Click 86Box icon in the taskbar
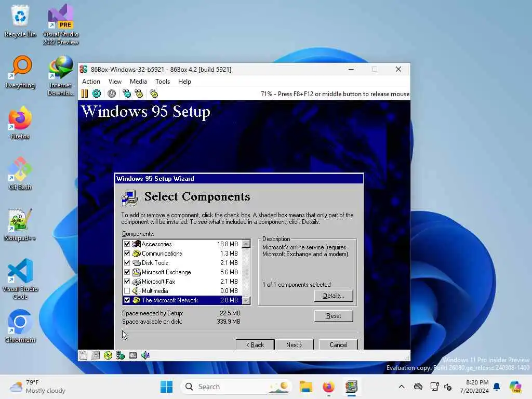This screenshot has width=532, height=399. (x=352, y=387)
